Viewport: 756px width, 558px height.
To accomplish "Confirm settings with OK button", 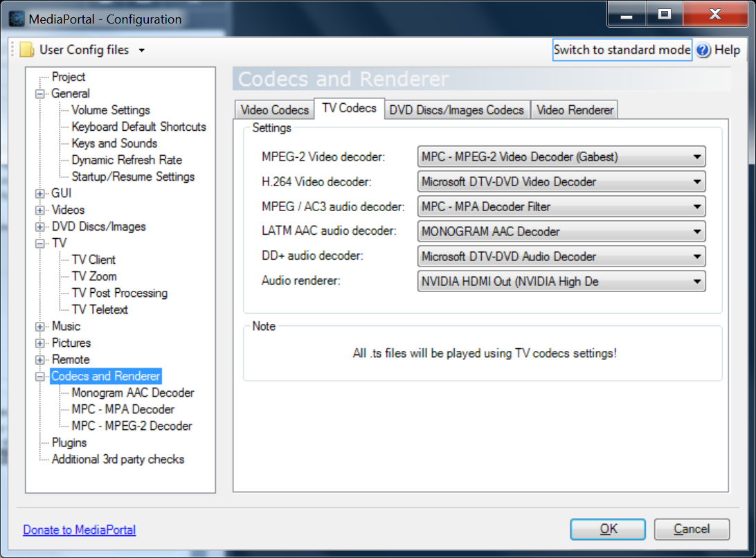I will tap(608, 529).
